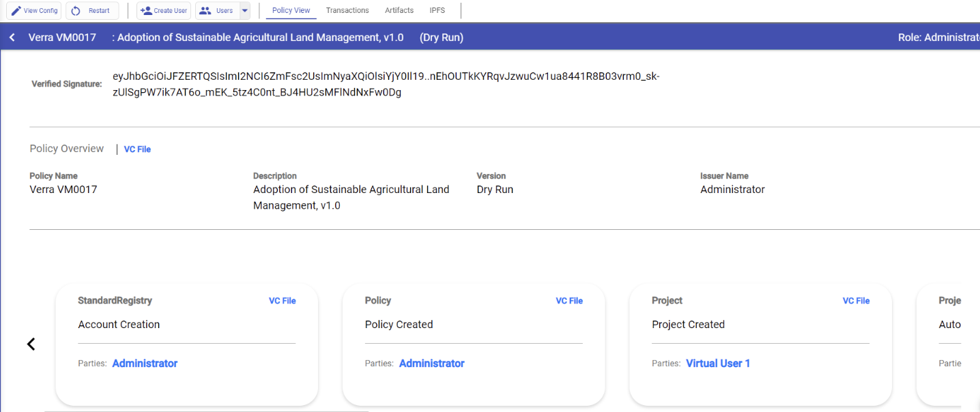The height and width of the screenshot is (412, 980).
Task: Switch to the Transactions tab
Action: click(x=347, y=10)
